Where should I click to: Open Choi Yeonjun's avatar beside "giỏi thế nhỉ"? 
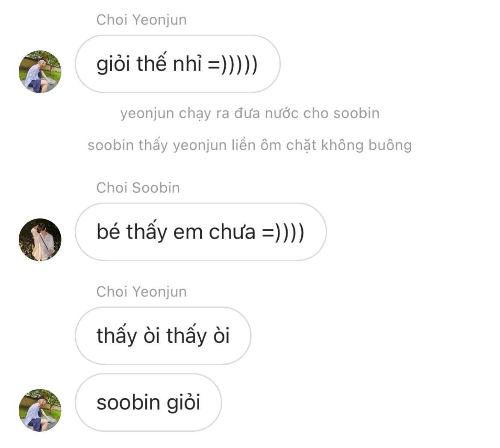tap(40, 72)
